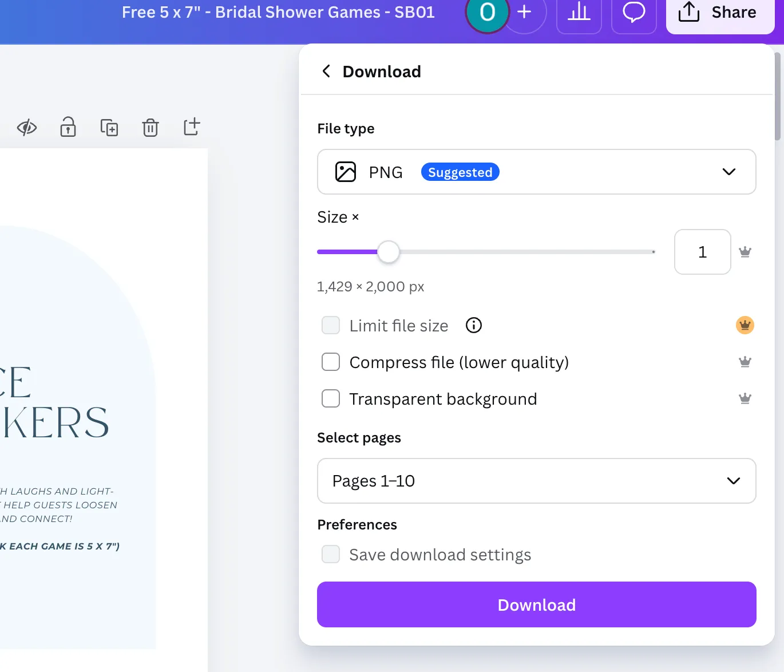Image resolution: width=784 pixels, height=672 pixels.
Task: Click the duplicate page icon
Action: click(x=109, y=127)
